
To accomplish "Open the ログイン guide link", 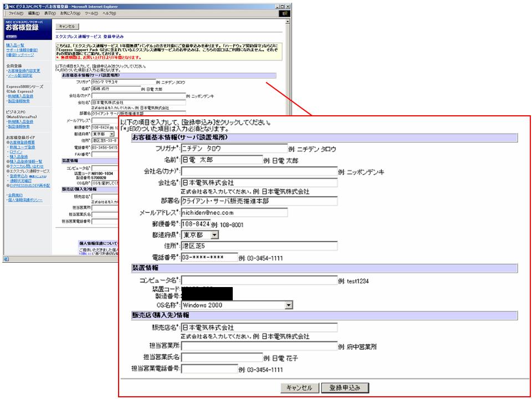I will pos(16,152).
